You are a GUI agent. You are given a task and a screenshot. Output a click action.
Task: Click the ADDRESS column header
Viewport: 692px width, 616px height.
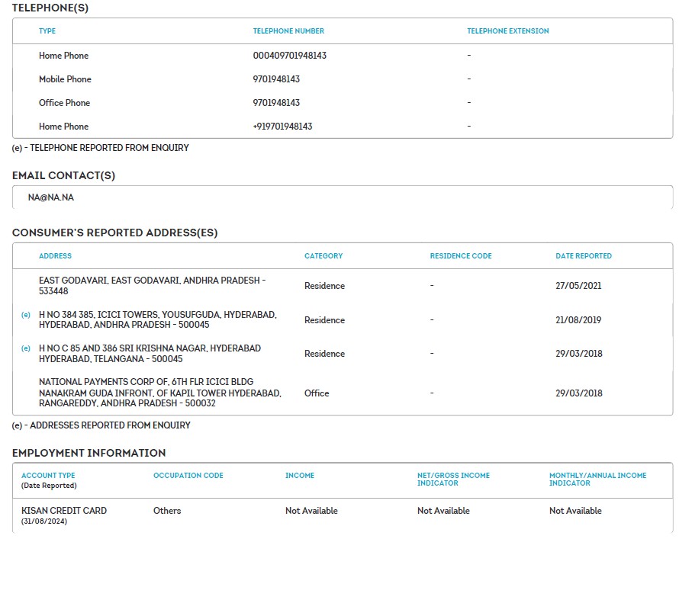[x=55, y=255]
